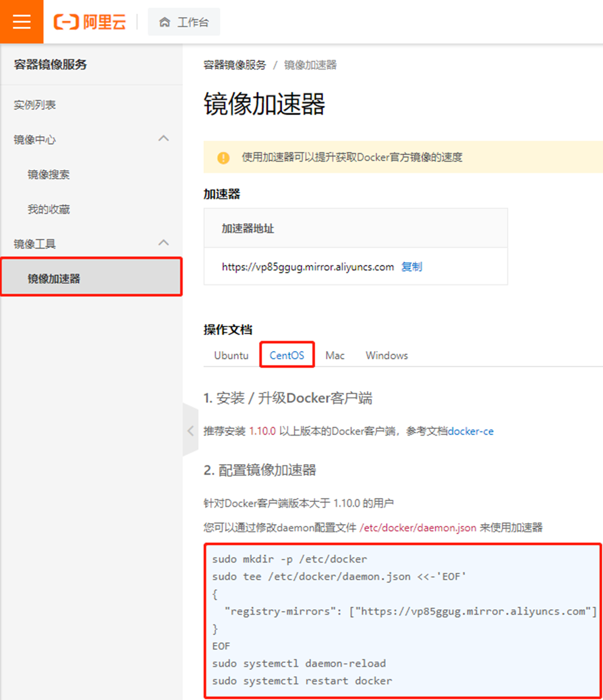Collapse the 镜像中心 section
Image resolution: width=603 pixels, height=700 pixels.
[163, 139]
